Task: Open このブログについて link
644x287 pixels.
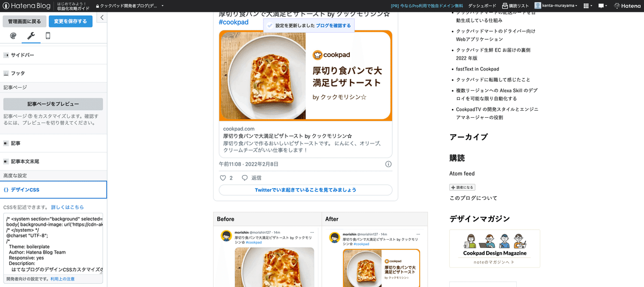Action: (x=473, y=198)
